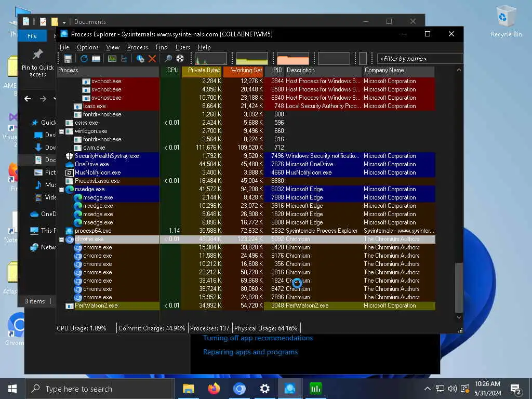Open the Recycle Bin desktop icon
The height and width of the screenshot is (399, 532).
(506, 21)
